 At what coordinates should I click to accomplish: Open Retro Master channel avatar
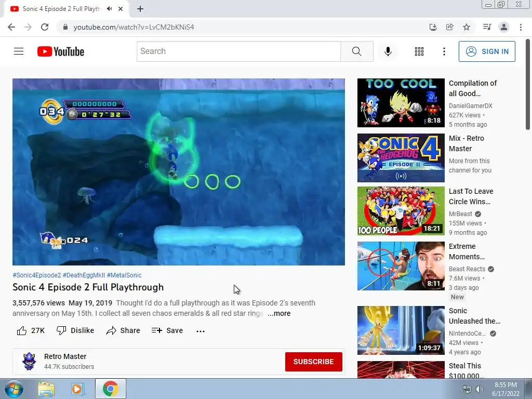pyautogui.click(x=29, y=362)
